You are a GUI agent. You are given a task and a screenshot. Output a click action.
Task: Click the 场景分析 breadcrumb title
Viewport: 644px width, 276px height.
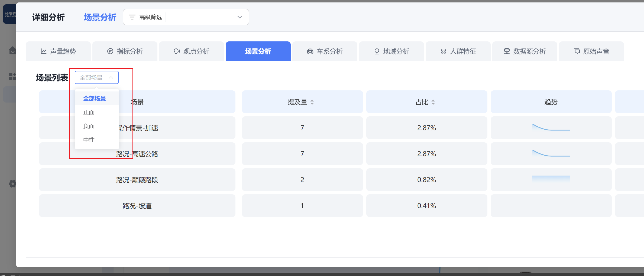point(100,17)
